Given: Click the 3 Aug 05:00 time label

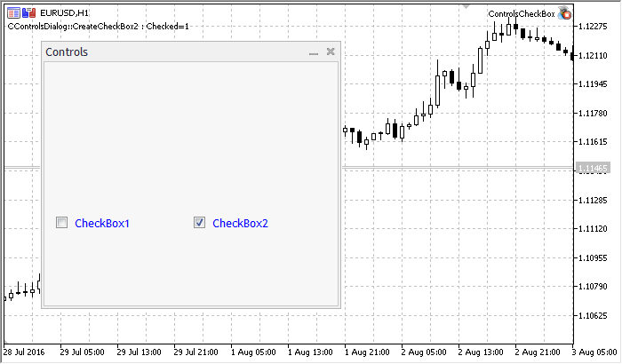Looking at the screenshot, I should point(594,352).
